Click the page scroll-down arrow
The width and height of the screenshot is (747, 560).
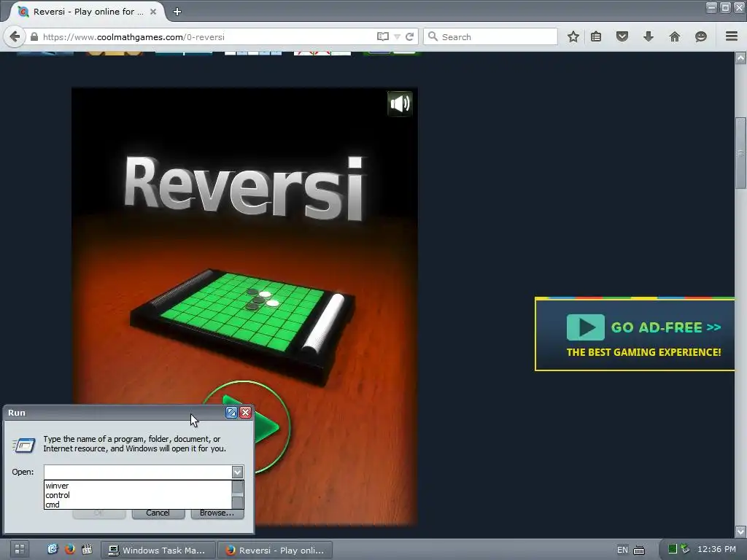pos(740,531)
